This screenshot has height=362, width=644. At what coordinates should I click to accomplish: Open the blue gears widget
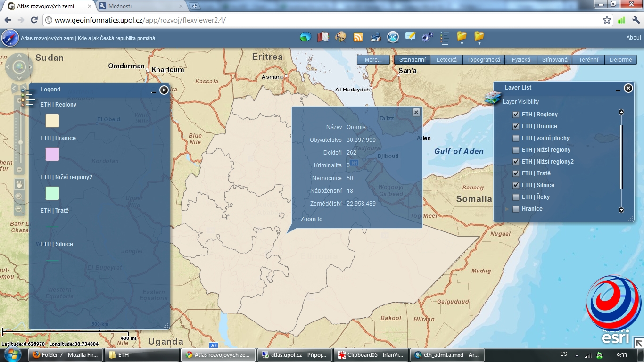pos(427,37)
